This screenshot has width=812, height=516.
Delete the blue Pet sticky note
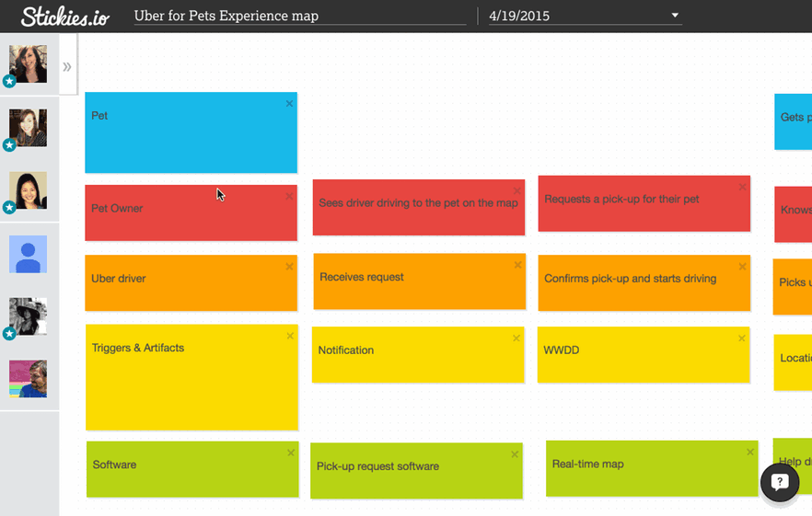tap(289, 104)
